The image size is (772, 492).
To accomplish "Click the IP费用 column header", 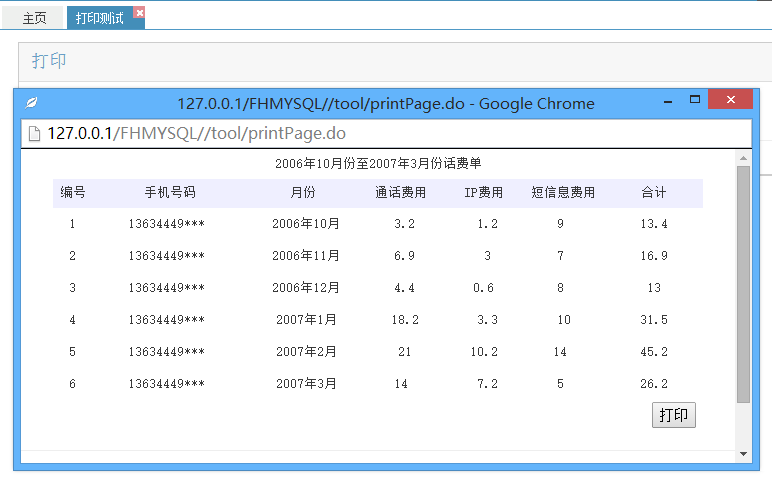I will tap(483, 192).
